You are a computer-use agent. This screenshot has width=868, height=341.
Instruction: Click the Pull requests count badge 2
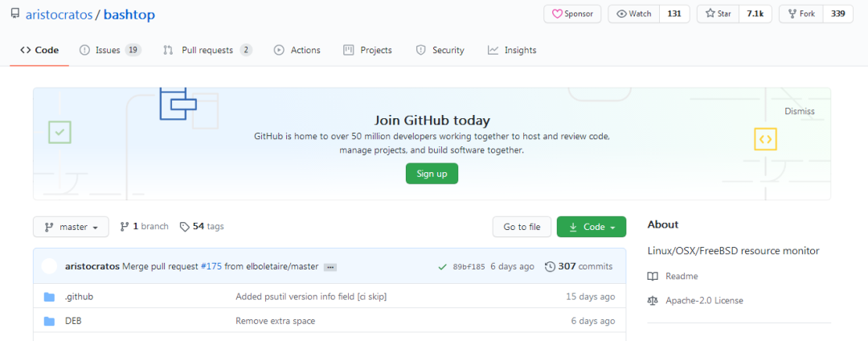pos(246,50)
